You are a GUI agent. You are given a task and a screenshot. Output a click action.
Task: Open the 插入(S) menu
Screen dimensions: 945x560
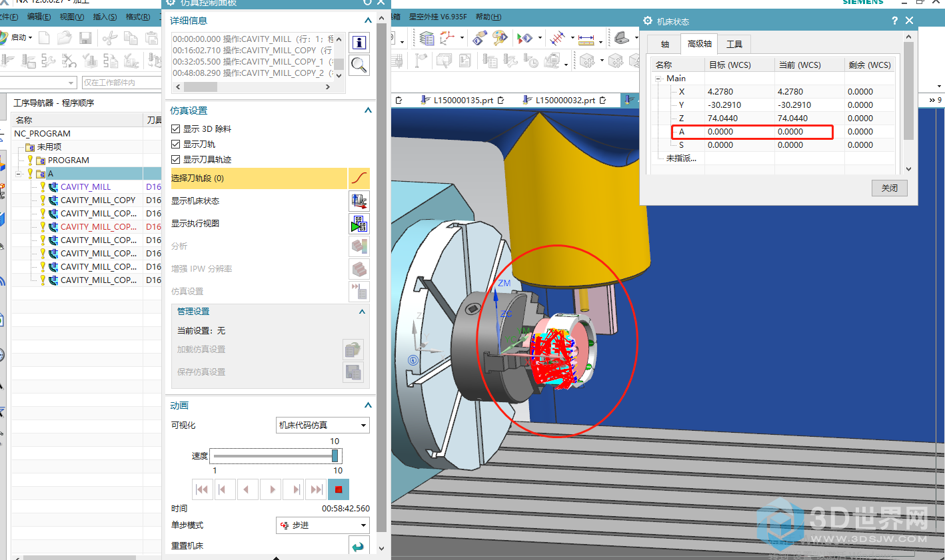click(x=105, y=17)
